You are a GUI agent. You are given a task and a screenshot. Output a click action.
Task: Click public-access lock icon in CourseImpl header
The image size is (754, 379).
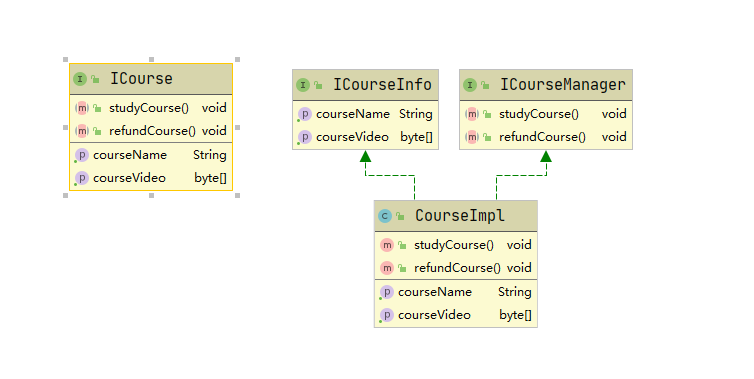400,216
